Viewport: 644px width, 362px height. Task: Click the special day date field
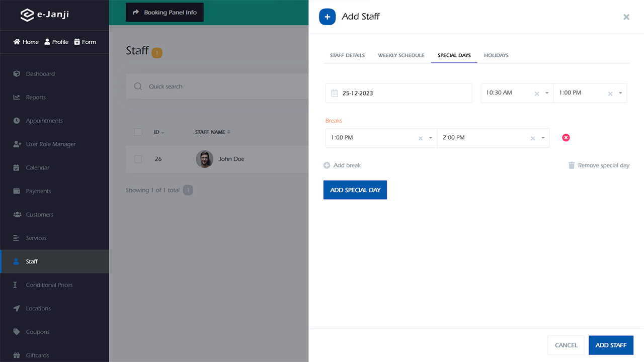(399, 93)
